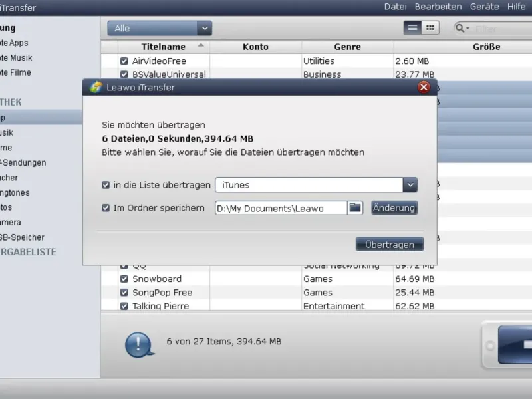Click the folder path input field
532x399 pixels.
click(281, 208)
